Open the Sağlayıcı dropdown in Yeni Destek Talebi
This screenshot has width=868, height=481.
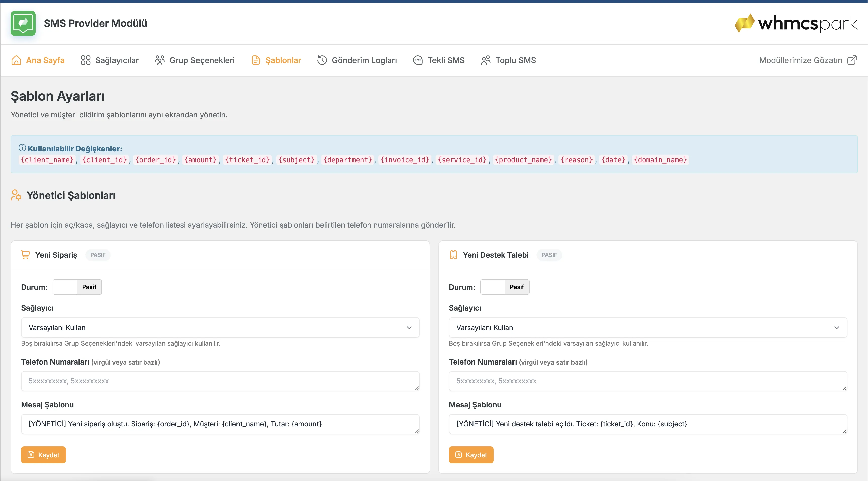(x=648, y=327)
